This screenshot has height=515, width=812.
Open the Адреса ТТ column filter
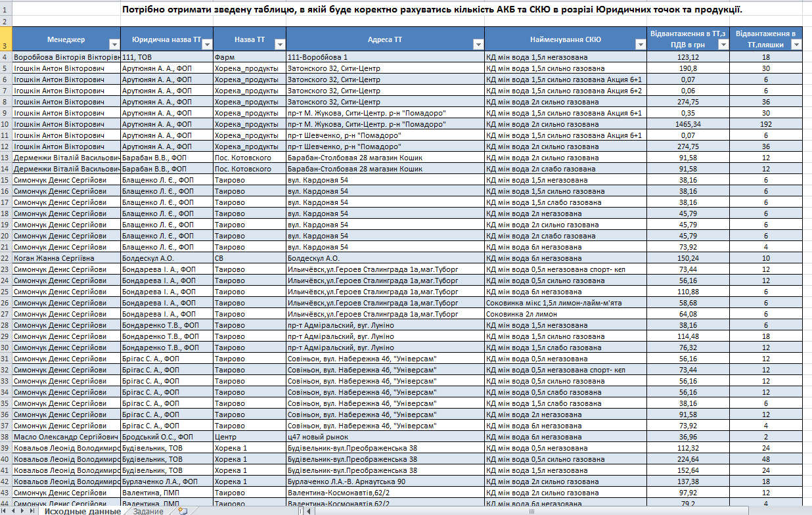point(478,45)
